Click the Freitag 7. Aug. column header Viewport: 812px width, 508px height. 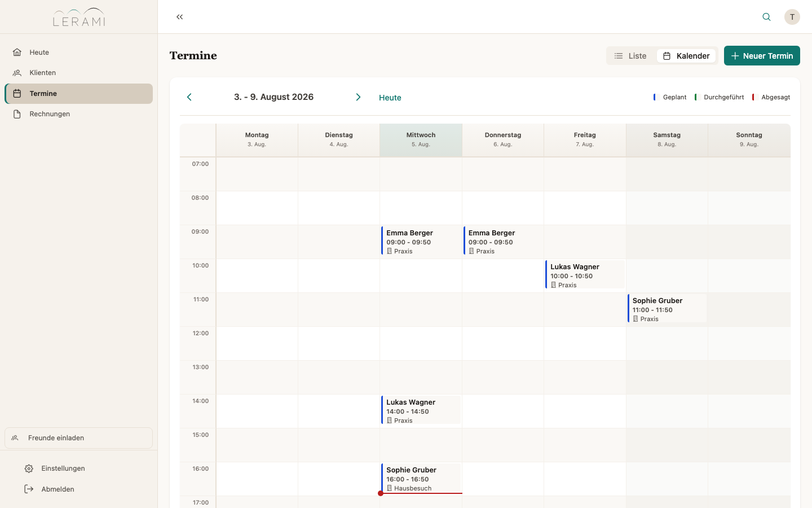[x=585, y=140]
